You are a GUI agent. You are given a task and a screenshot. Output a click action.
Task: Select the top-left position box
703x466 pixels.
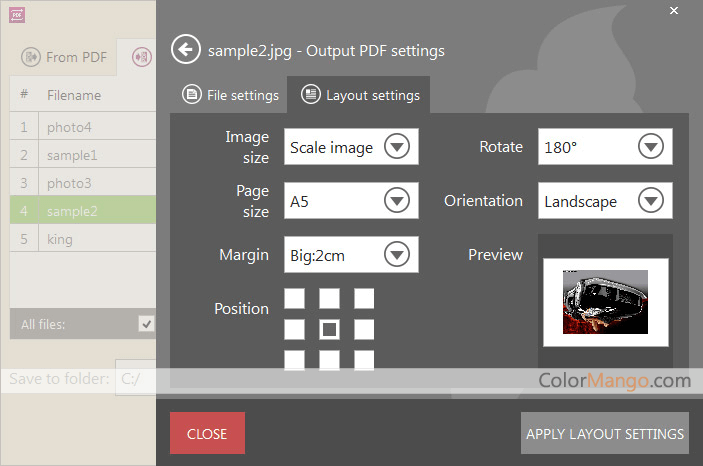click(x=294, y=298)
